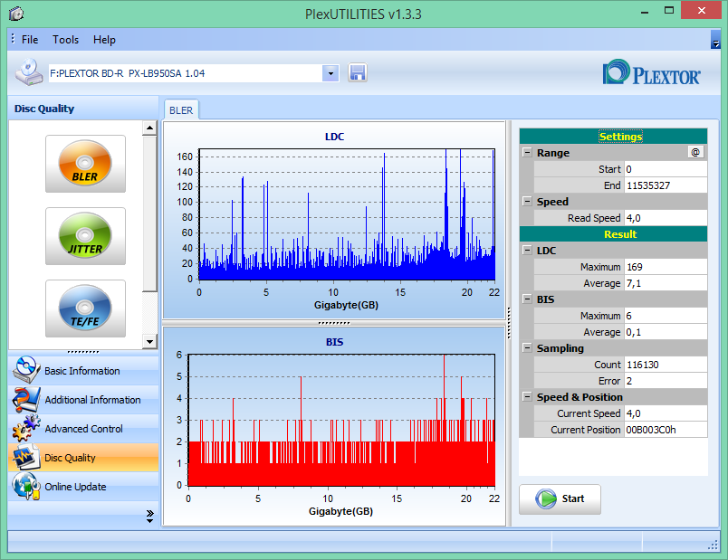Click the test list scroll up arrow
This screenshot has width=728, height=560.
149,128
